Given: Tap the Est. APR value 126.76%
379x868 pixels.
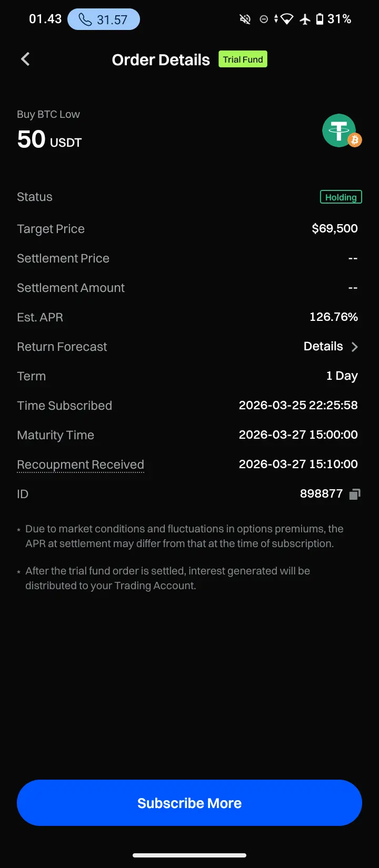Looking at the screenshot, I should pos(333,317).
